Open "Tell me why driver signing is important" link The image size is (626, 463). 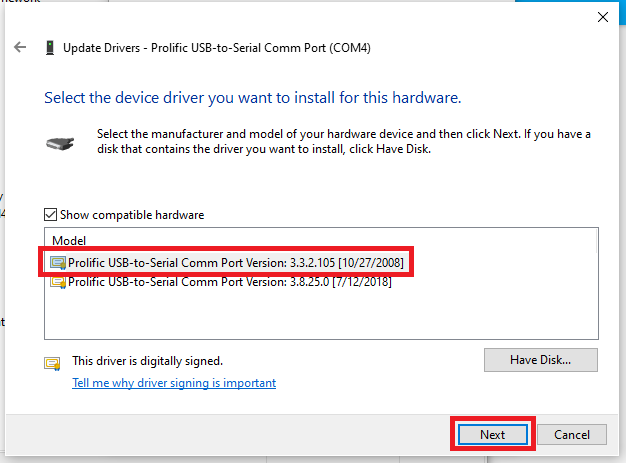[x=174, y=383]
